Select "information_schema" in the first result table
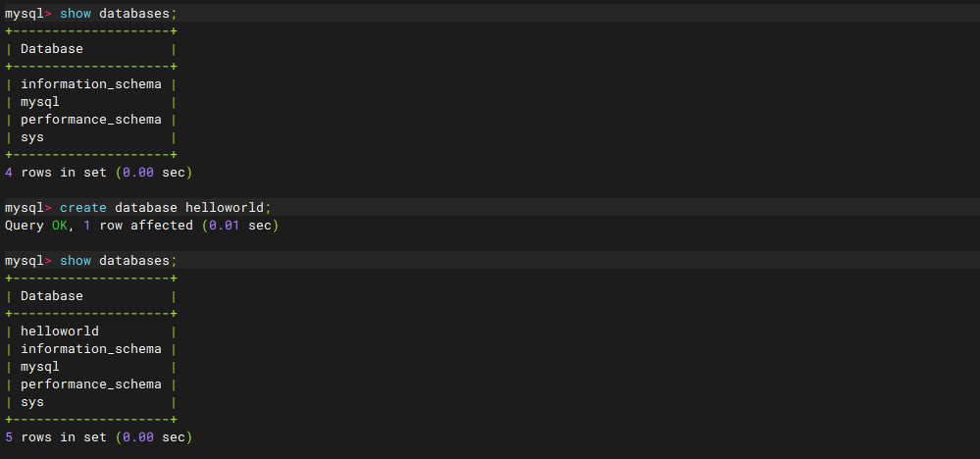 90,84
